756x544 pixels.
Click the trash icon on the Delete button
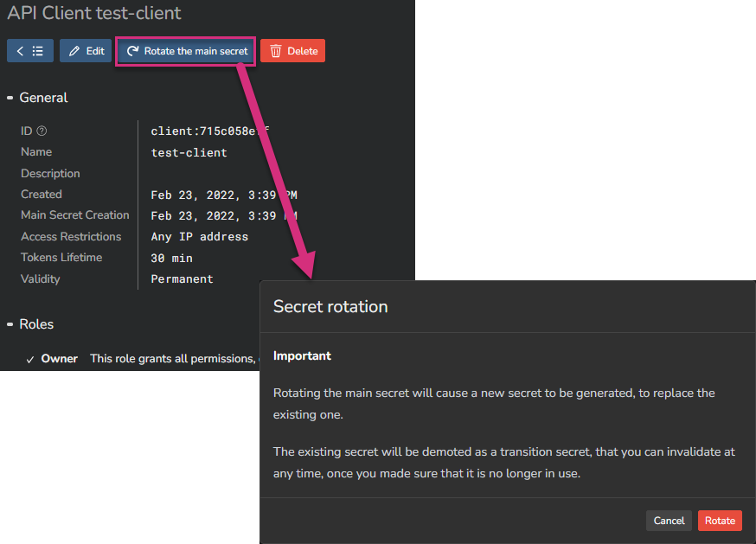click(x=276, y=50)
